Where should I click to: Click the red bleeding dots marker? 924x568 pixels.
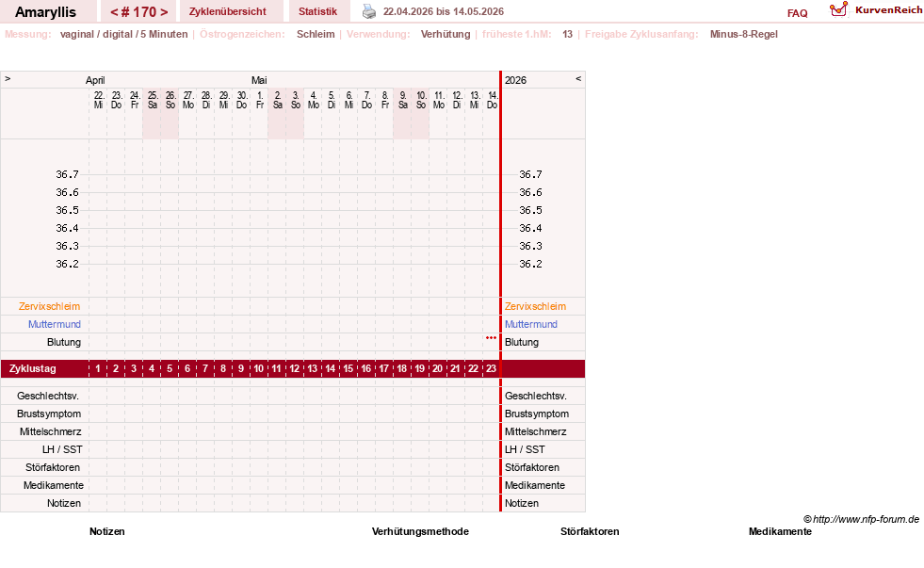[x=491, y=337]
